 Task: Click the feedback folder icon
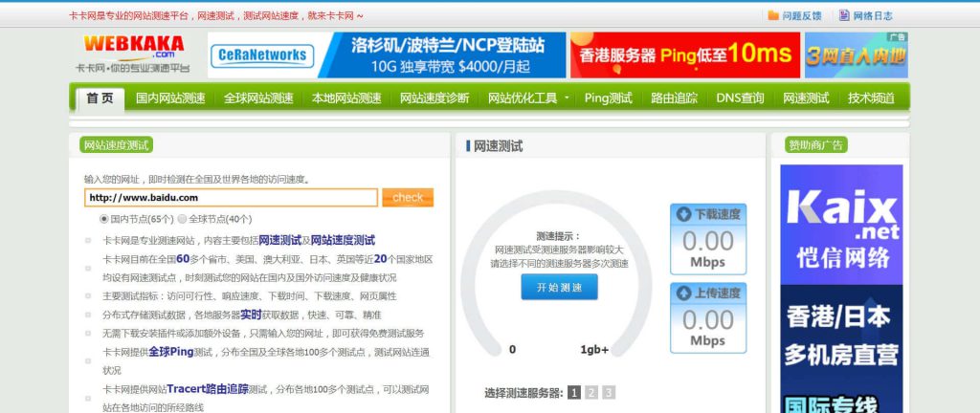[x=773, y=15]
